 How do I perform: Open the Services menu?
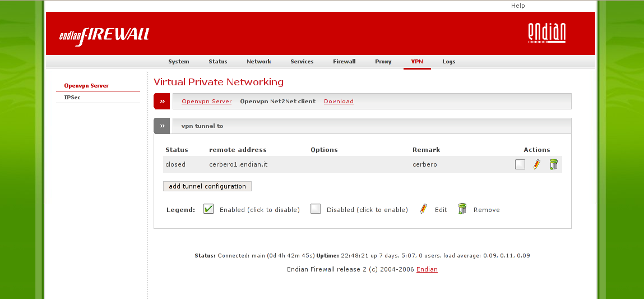302,62
